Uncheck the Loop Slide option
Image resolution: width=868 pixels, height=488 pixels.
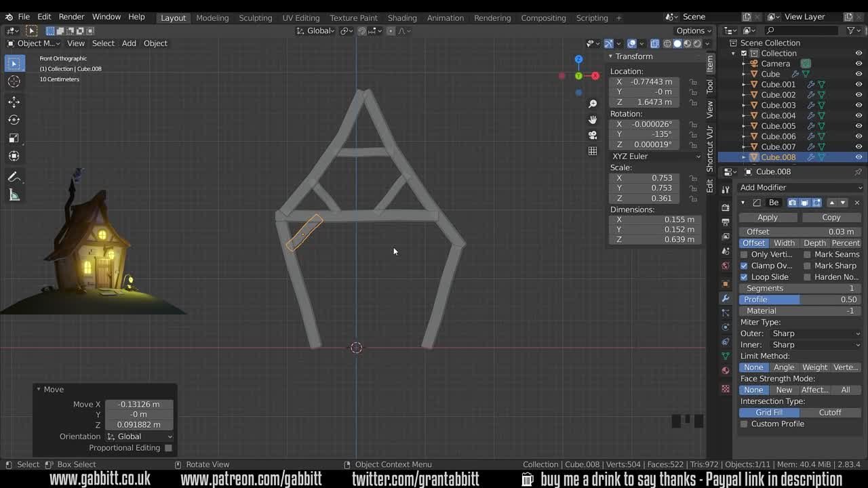(x=744, y=277)
